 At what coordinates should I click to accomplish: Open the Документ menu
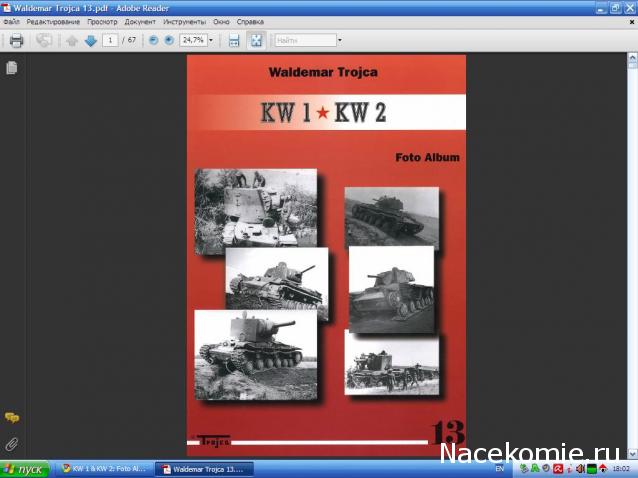pyautogui.click(x=140, y=22)
